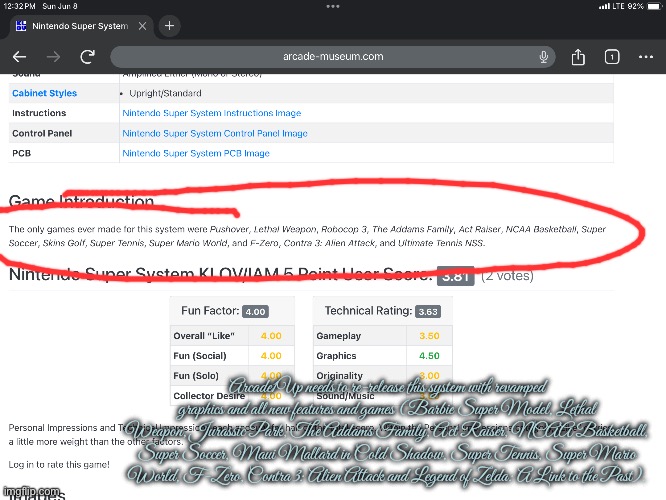Open Nintendo Super System Control Panel Image
666x500 pixels.
click(x=215, y=133)
